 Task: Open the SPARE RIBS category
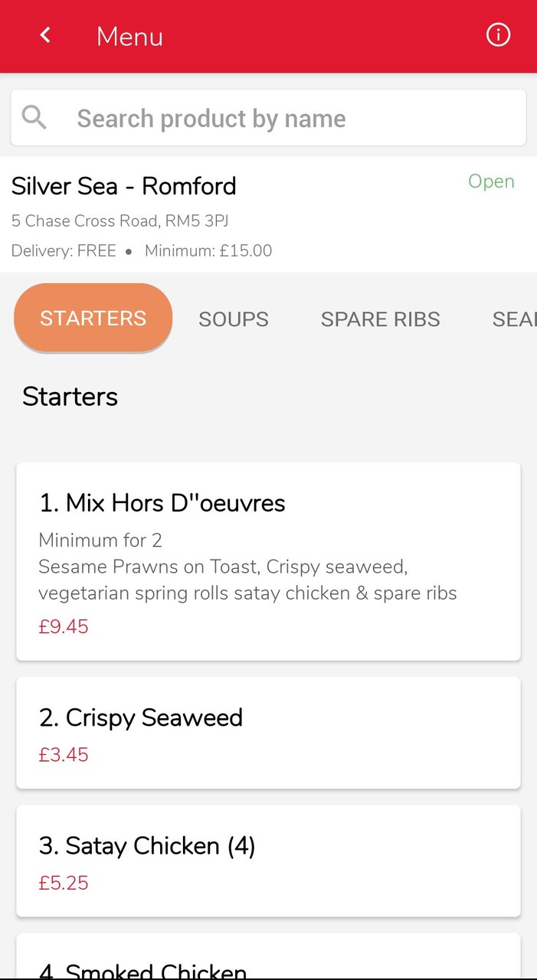pyautogui.click(x=380, y=318)
